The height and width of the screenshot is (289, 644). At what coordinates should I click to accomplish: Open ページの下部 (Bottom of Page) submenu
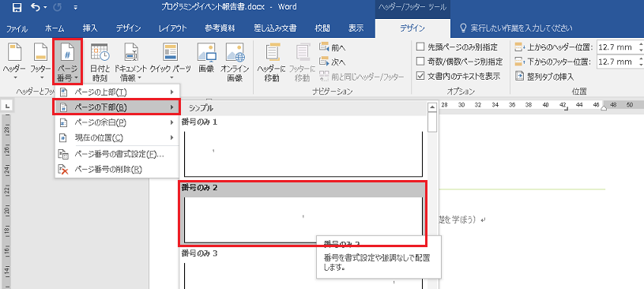pyautogui.click(x=117, y=107)
